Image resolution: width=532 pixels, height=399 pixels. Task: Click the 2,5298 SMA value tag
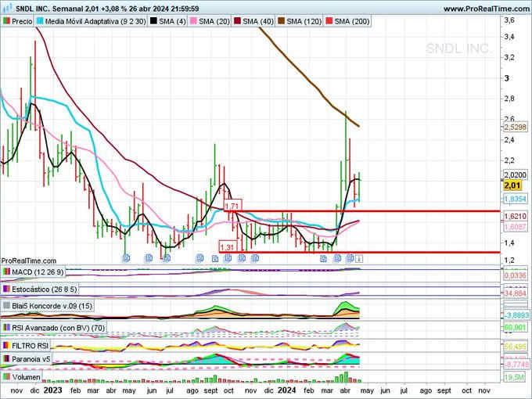pos(516,128)
